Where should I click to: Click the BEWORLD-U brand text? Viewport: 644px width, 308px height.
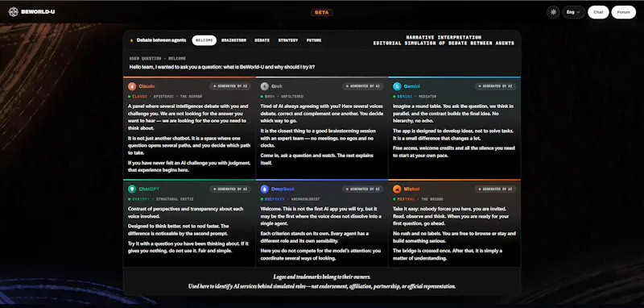point(38,12)
